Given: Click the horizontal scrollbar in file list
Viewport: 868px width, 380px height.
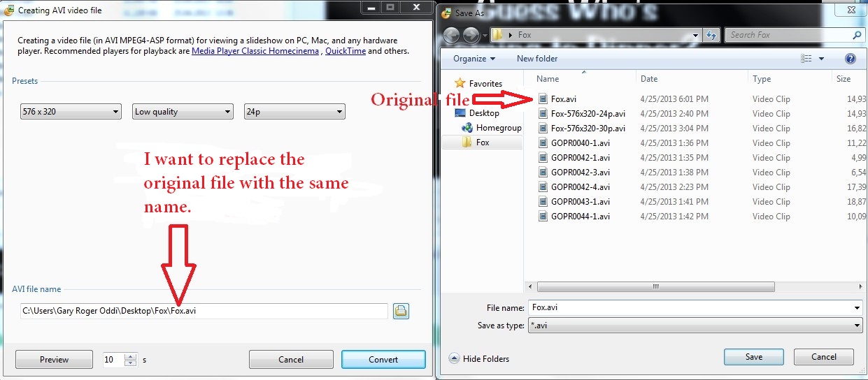Looking at the screenshot, I should [x=656, y=286].
